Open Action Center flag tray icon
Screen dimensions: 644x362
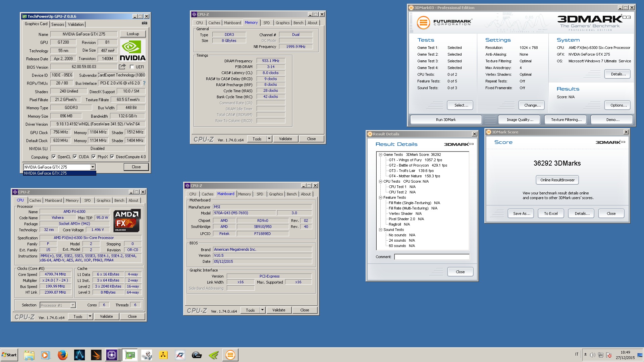[608, 355]
